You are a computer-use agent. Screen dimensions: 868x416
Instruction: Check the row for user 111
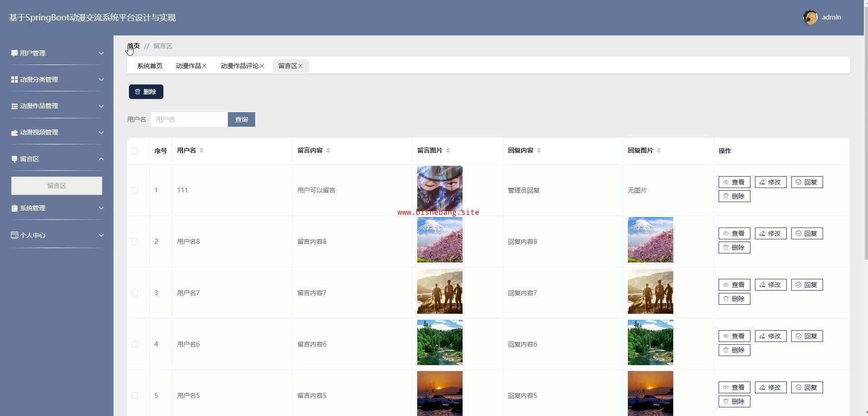point(135,190)
